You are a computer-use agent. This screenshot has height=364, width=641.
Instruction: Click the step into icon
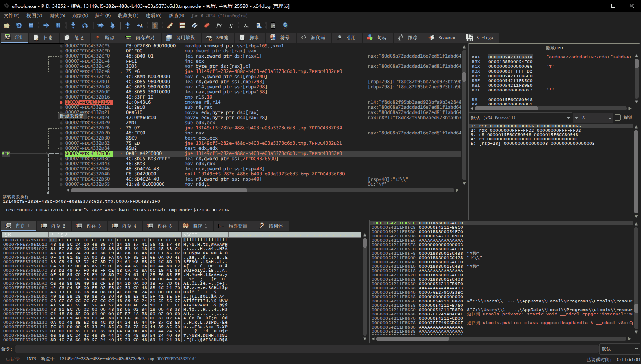point(73,26)
